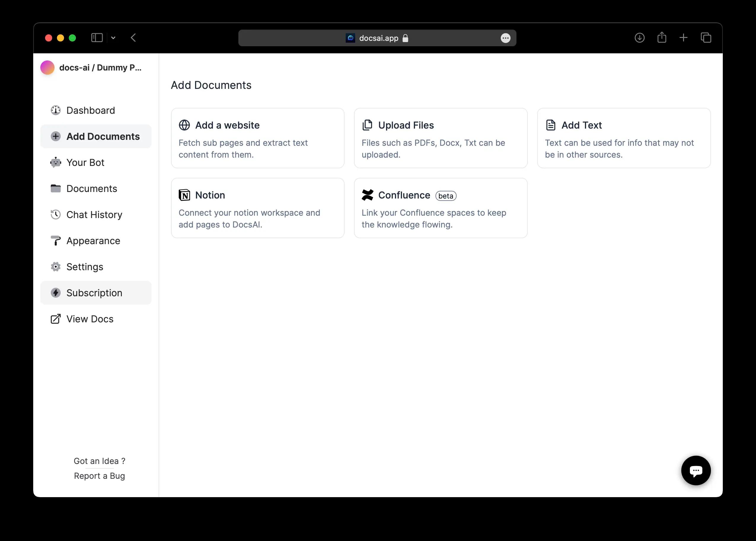Click the Safari share icon
Screen dimensions: 756x541
pyautogui.click(x=662, y=38)
